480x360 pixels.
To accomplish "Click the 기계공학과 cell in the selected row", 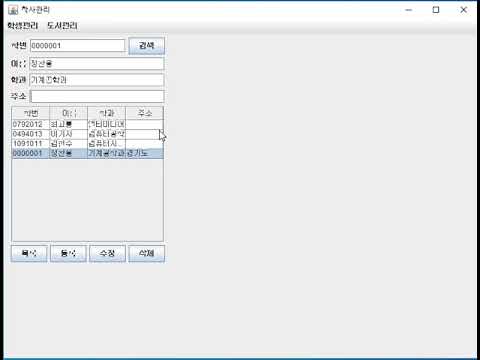I will coord(107,153).
